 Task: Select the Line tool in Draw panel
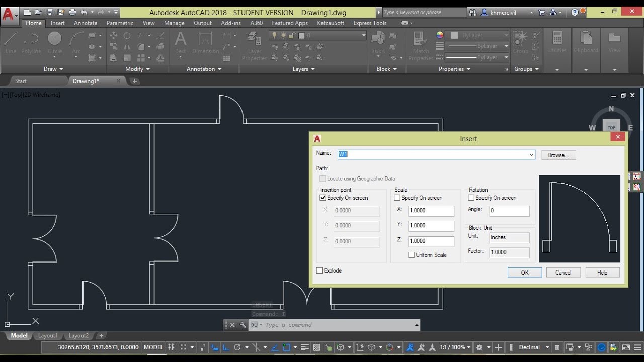click(11, 42)
